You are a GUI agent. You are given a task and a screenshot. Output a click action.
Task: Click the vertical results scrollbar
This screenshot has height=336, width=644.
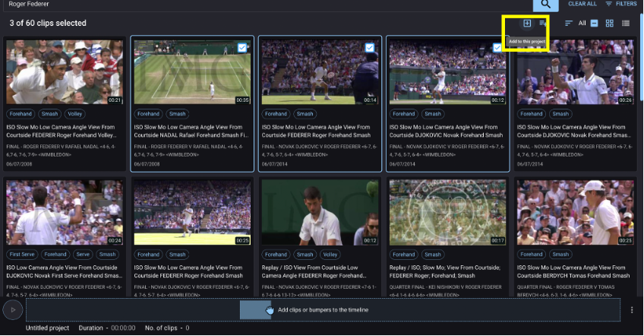point(641,58)
